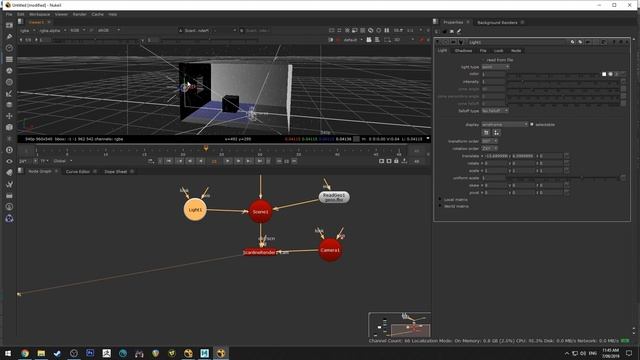Open the Windows Start menu

click(8, 353)
